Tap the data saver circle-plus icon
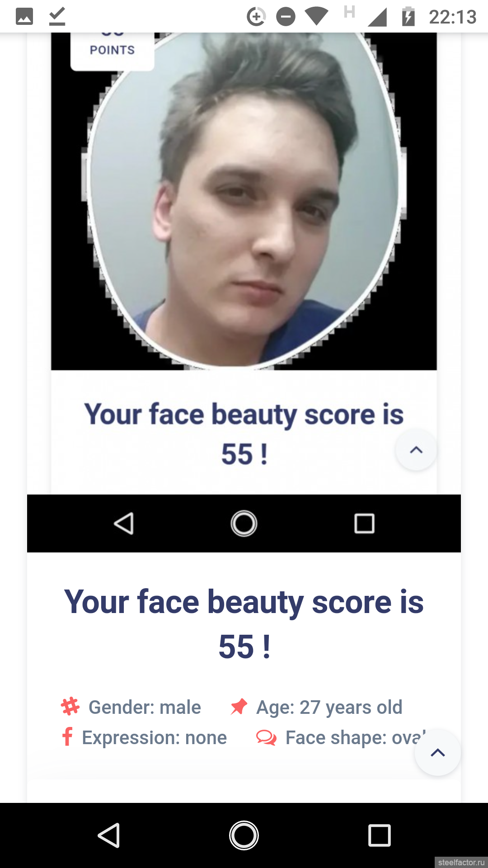Screen dimensions: 488x868 [256, 17]
